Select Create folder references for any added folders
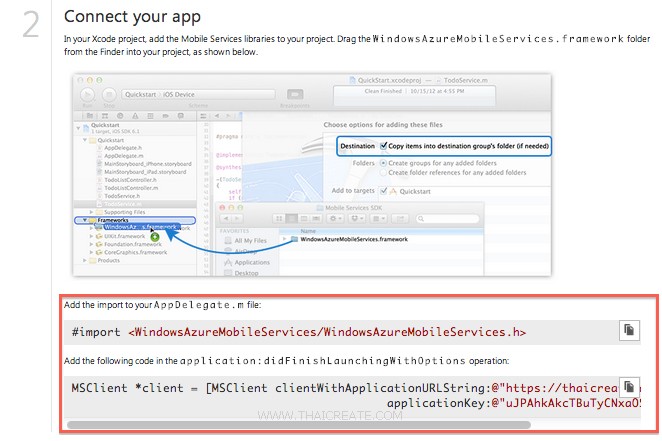 pyautogui.click(x=383, y=173)
